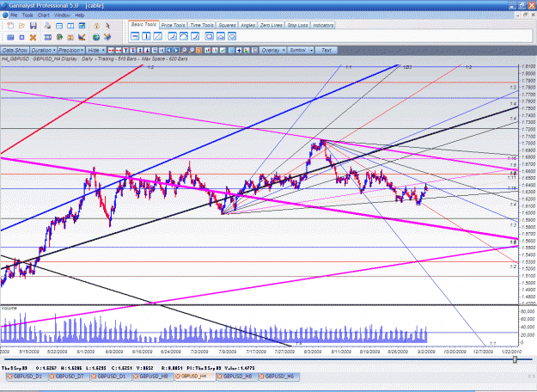Click the globe icon in main toolbar
Screen dimensions: 537x392
96,37
